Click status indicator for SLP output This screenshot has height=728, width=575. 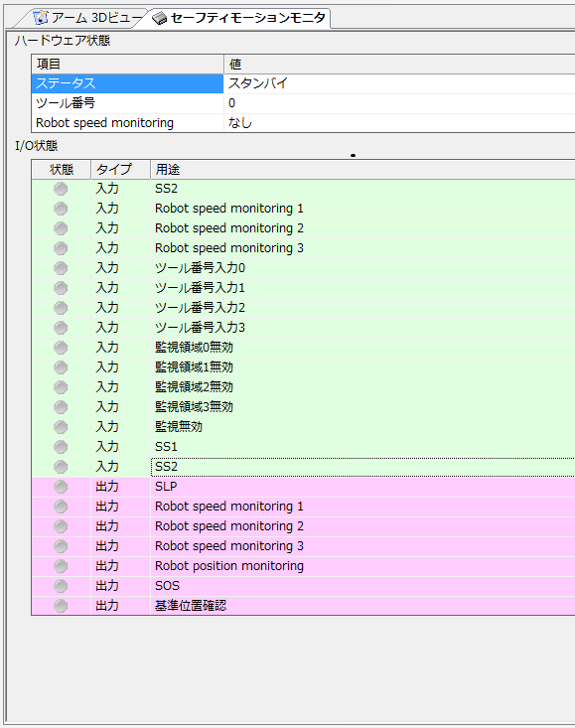[x=61, y=487]
